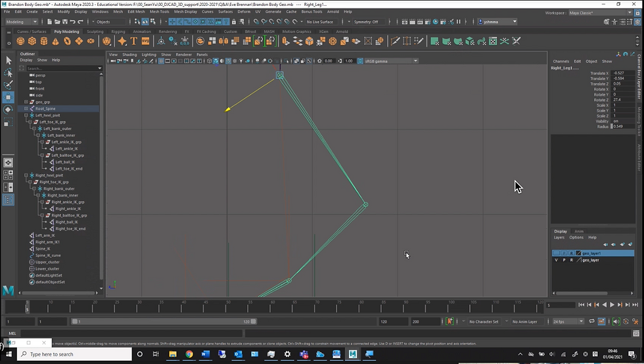Viewport: 644px width, 364px height.
Task: Open the Workspace Maya Classic dropdown
Action: pos(600,12)
